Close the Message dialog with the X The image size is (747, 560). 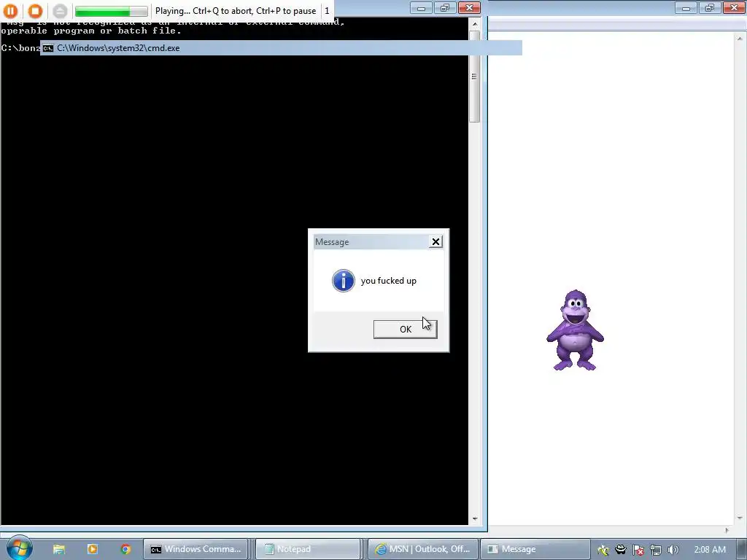(x=436, y=242)
